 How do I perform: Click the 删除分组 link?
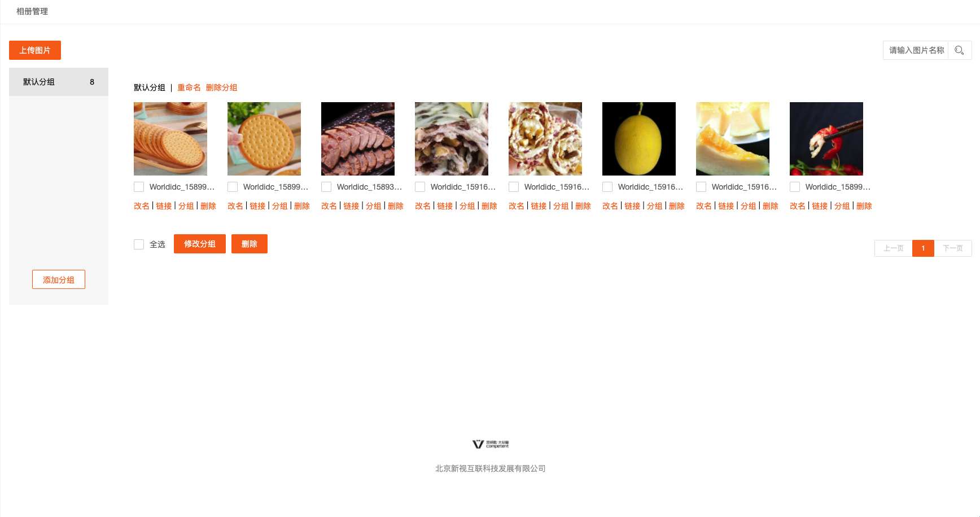pos(222,87)
